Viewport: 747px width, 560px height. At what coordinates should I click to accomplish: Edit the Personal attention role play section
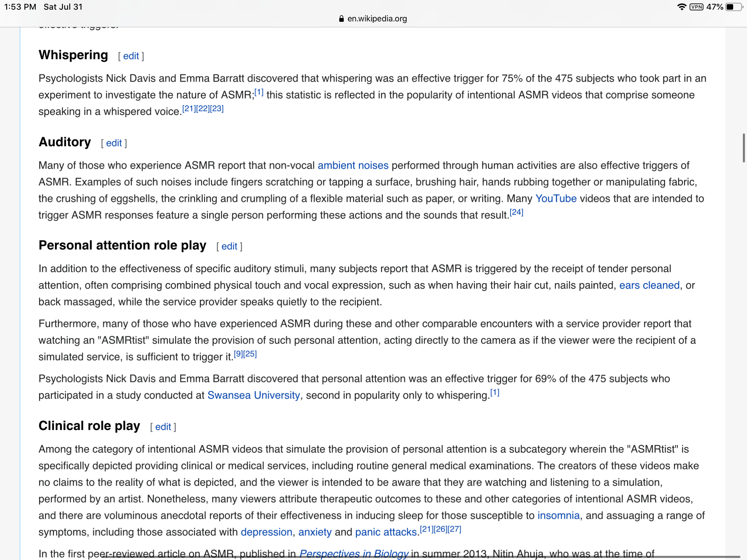coord(229,246)
